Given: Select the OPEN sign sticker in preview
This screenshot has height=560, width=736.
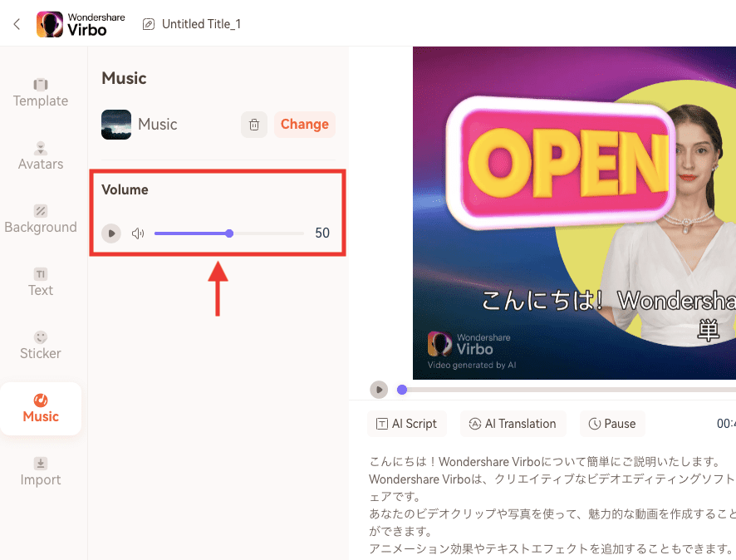Looking at the screenshot, I should pyautogui.click(x=561, y=162).
